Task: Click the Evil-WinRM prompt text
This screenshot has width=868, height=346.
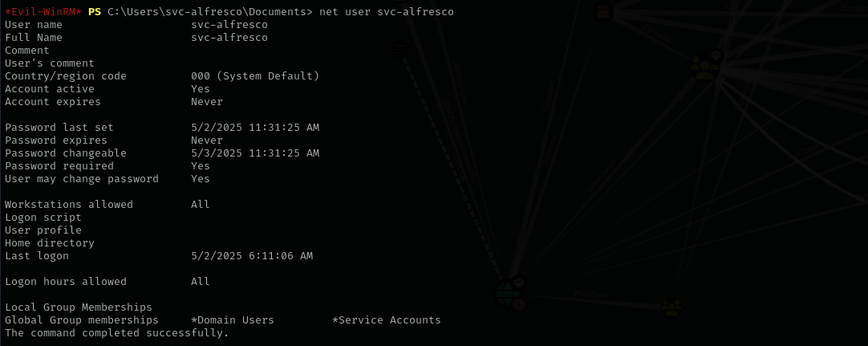Action: (43, 11)
